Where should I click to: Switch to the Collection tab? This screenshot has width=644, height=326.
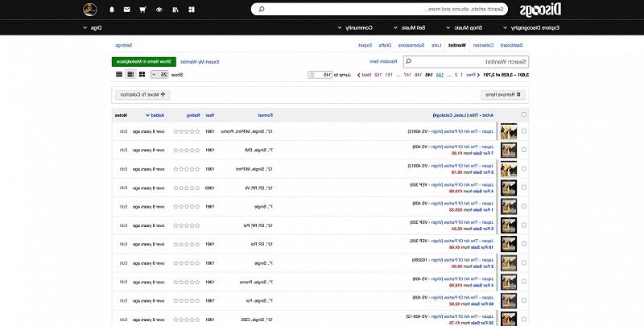pos(483,45)
